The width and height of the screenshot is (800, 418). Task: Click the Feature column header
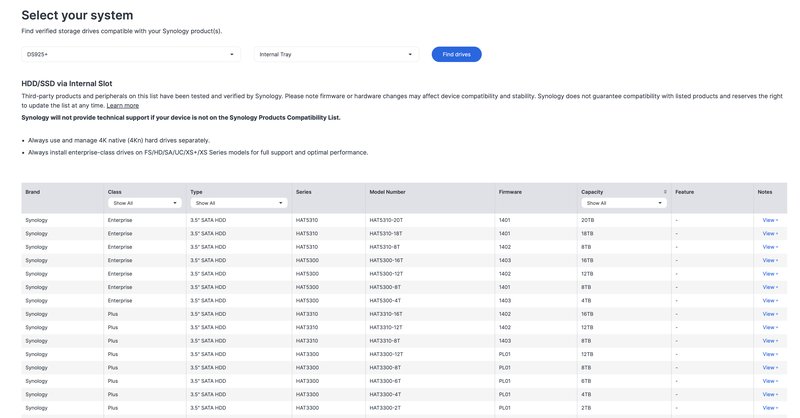(684, 192)
